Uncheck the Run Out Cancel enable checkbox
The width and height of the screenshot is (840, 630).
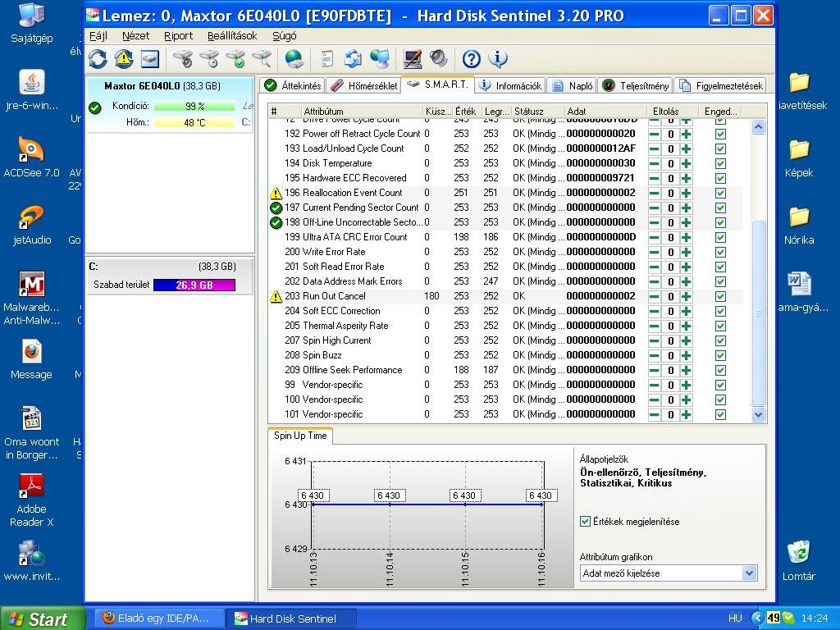pyautogui.click(x=720, y=296)
